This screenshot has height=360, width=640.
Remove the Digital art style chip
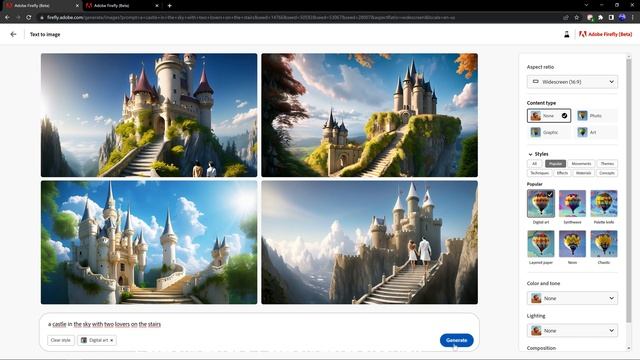pos(111,340)
